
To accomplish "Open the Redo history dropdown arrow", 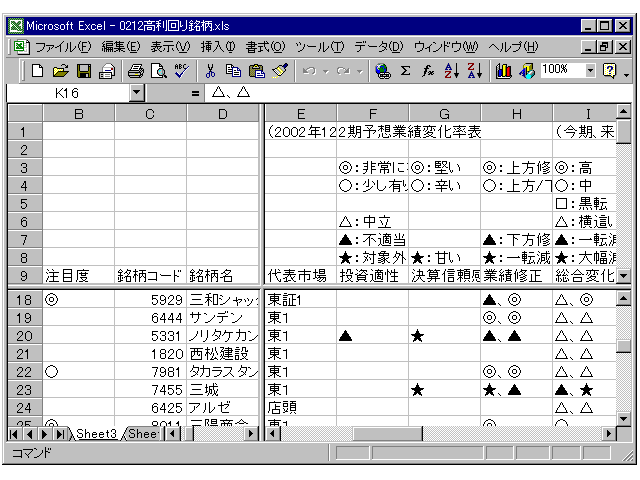I will (360, 71).
